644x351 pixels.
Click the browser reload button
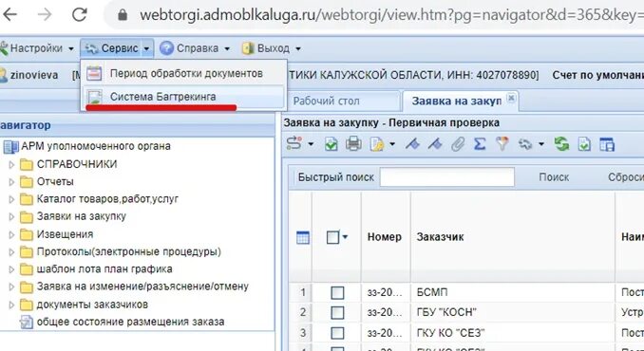point(79,15)
